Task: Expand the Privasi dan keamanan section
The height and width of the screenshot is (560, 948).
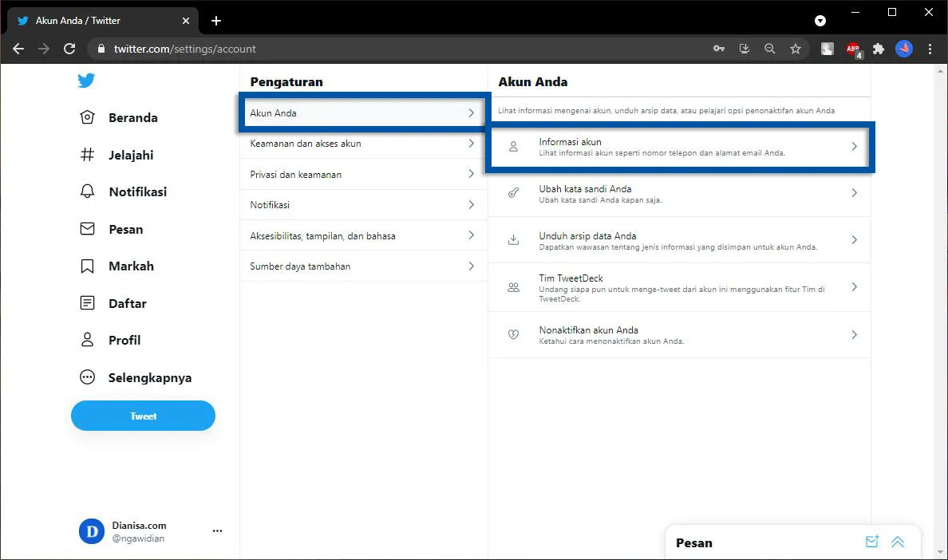Action: click(363, 174)
